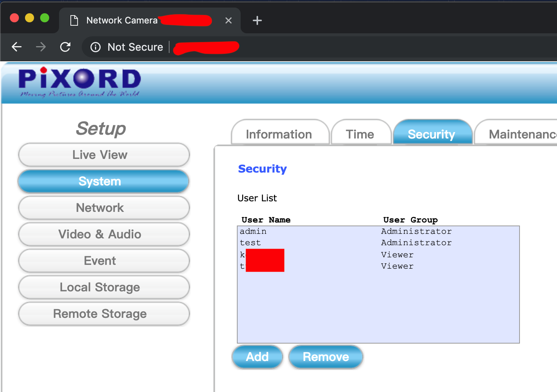Open Remote Storage settings
557x392 pixels.
point(104,314)
